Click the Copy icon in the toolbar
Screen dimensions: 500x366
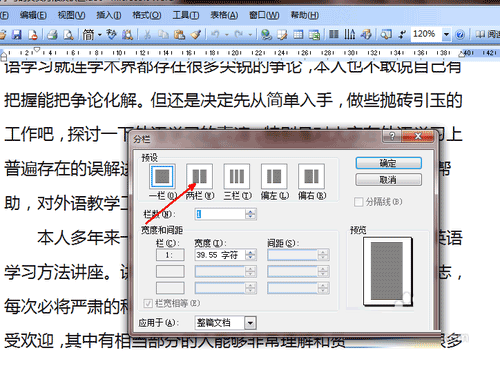[163, 34]
